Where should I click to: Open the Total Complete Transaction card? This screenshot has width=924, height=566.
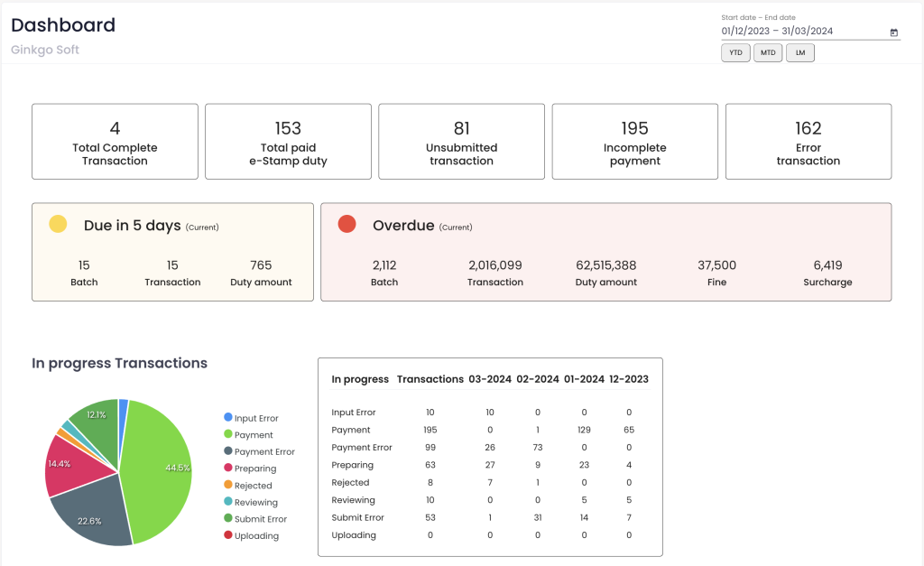(115, 141)
